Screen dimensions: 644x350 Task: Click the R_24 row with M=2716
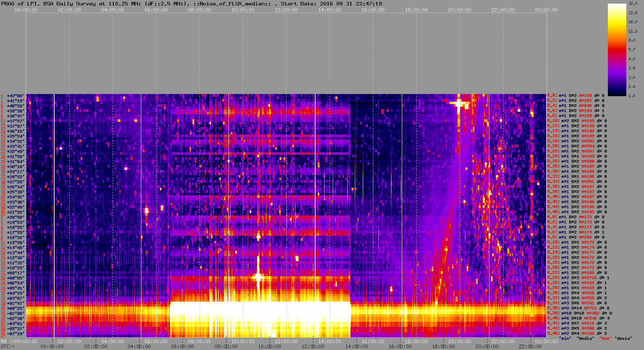pos(578,278)
